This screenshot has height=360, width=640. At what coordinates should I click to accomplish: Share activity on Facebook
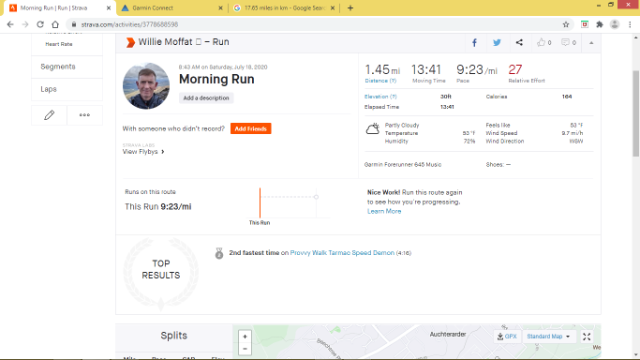[x=474, y=42]
